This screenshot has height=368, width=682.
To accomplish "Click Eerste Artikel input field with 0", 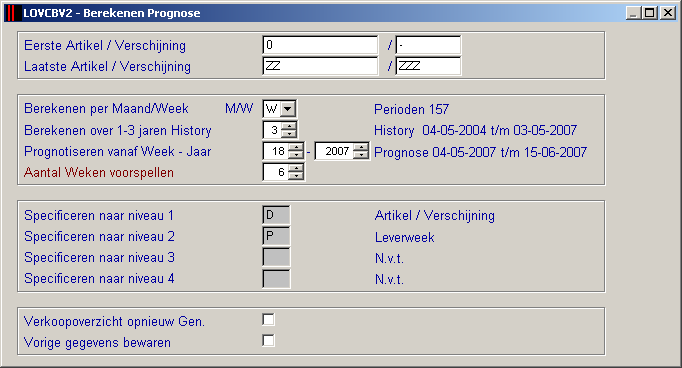I will pyautogui.click(x=320, y=45).
